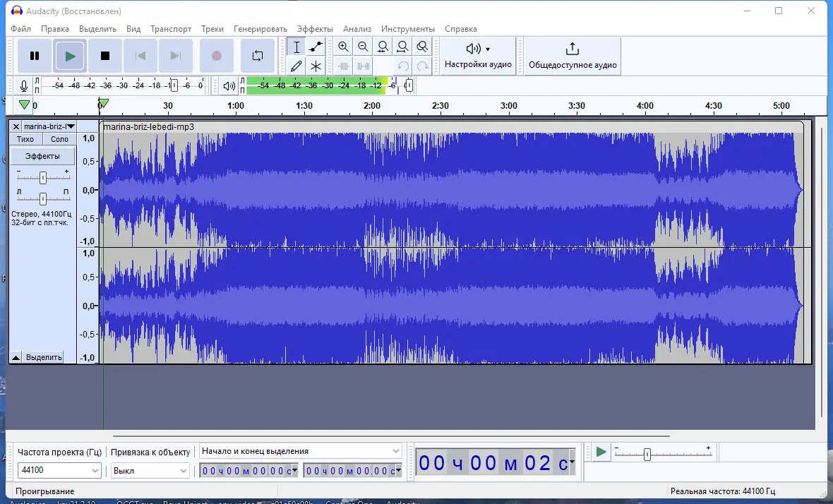Fit selection to window width

tap(383, 47)
